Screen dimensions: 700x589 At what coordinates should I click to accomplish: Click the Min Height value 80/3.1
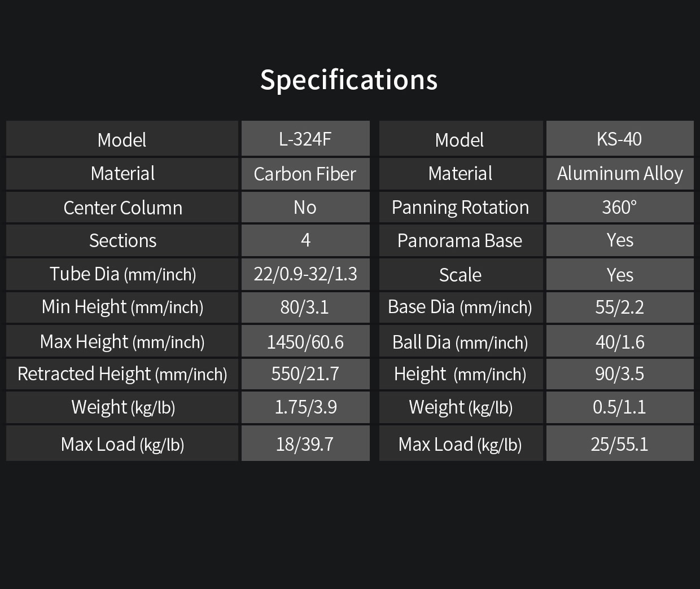(x=305, y=307)
